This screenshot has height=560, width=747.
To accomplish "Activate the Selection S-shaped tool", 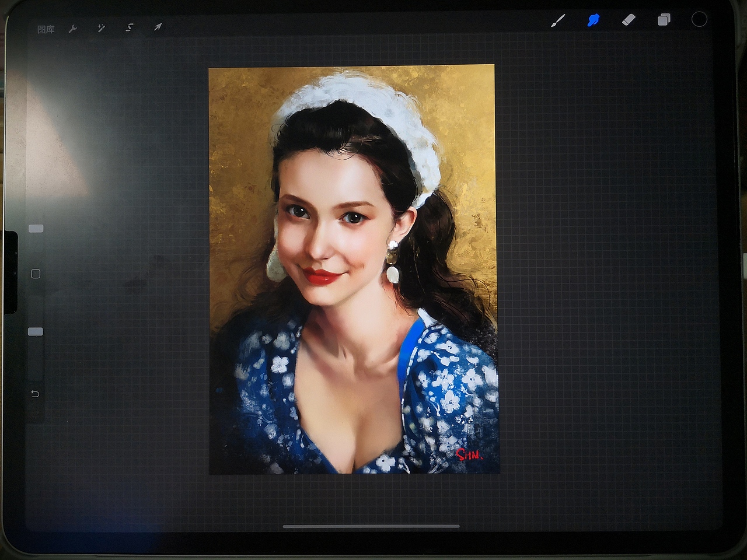I will (129, 27).
